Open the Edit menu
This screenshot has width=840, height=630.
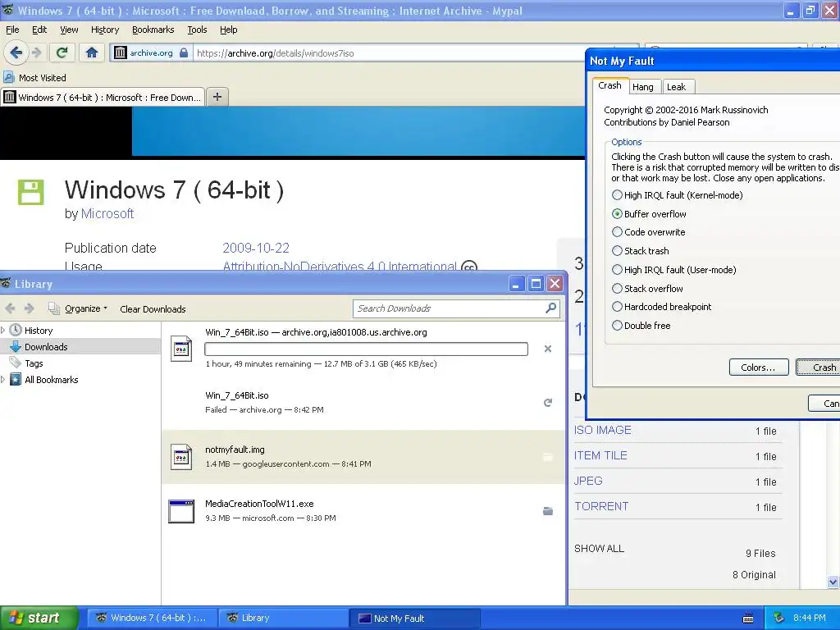click(39, 30)
